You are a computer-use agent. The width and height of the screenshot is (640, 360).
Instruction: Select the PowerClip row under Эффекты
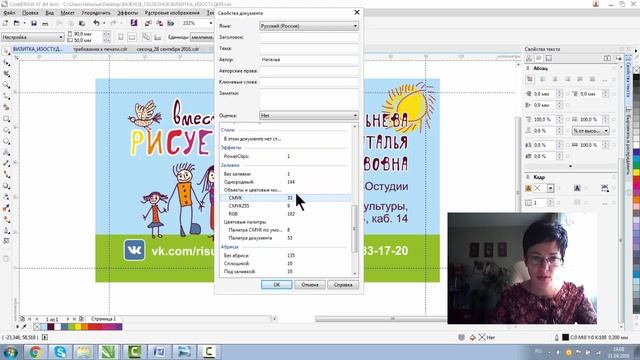coord(285,156)
